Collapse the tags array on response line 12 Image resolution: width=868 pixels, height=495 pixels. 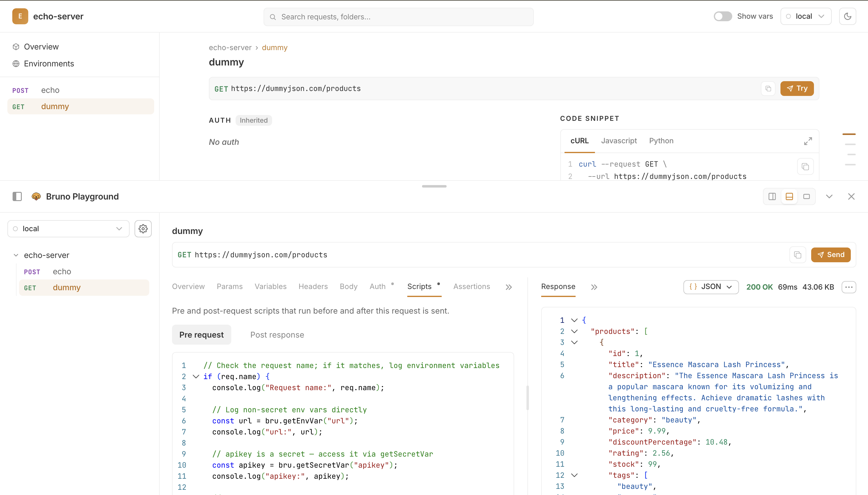[574, 475]
